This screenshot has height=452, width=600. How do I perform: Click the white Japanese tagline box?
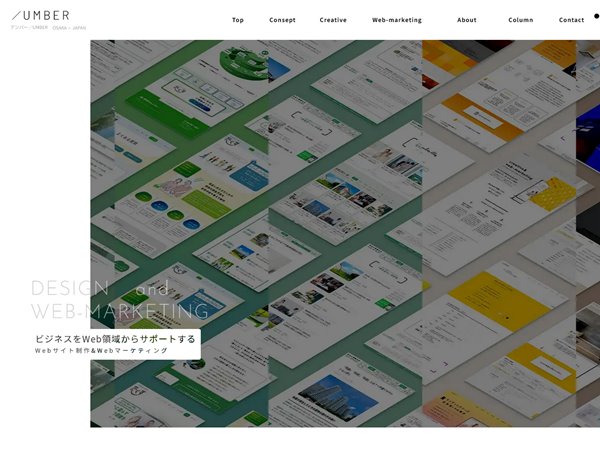[117, 344]
